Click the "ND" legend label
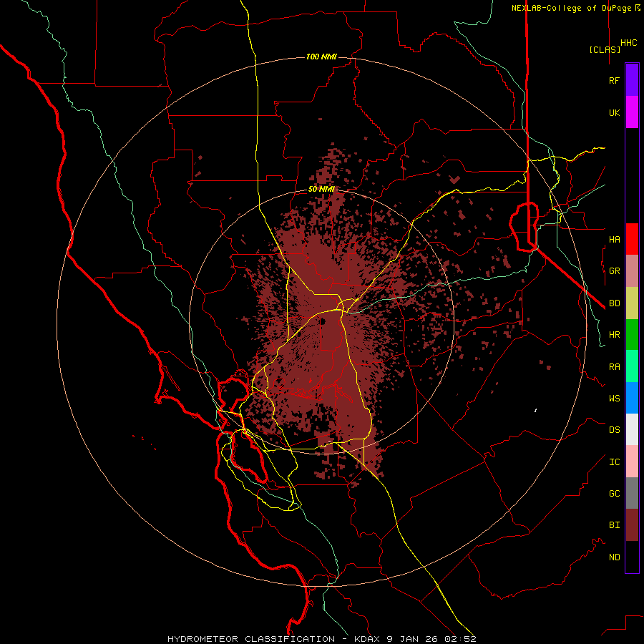The width and height of the screenshot is (644, 644). tap(614, 557)
